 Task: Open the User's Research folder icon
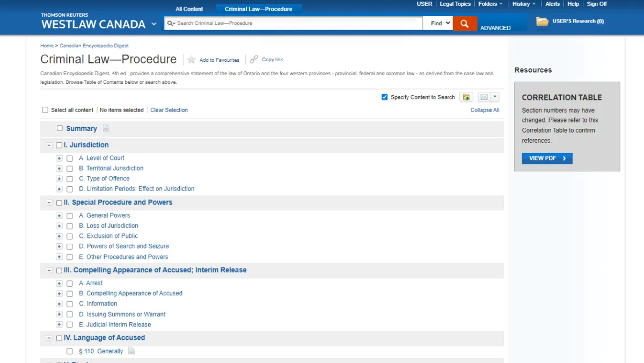[542, 21]
